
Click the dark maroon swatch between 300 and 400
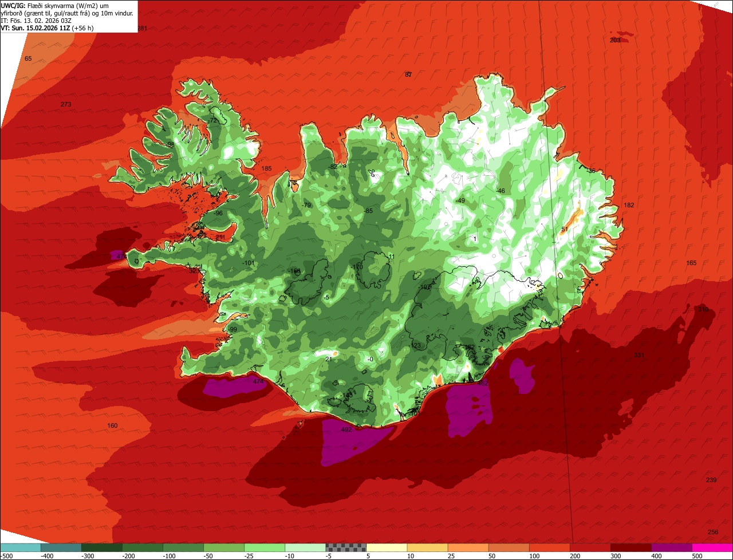[x=630, y=547]
